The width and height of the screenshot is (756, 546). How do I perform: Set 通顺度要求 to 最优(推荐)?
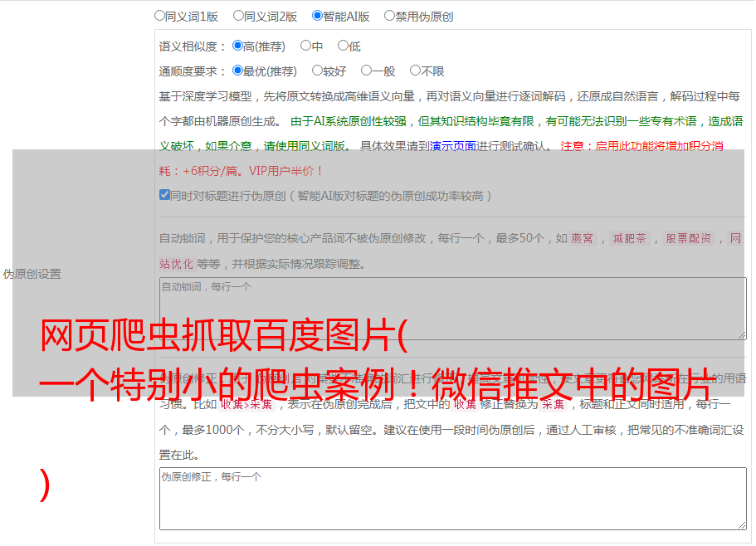pyautogui.click(x=237, y=71)
